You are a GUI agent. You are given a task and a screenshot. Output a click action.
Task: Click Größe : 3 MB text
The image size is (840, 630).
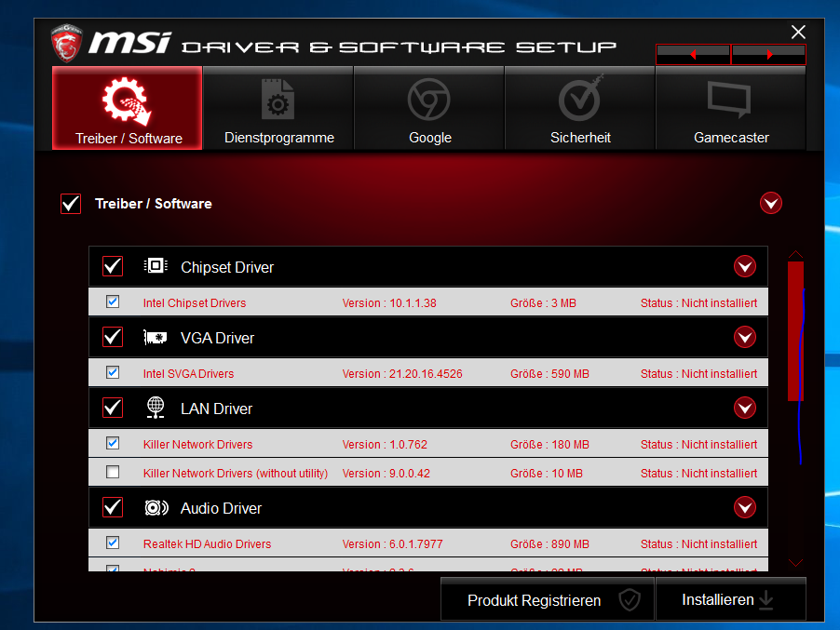click(x=543, y=303)
